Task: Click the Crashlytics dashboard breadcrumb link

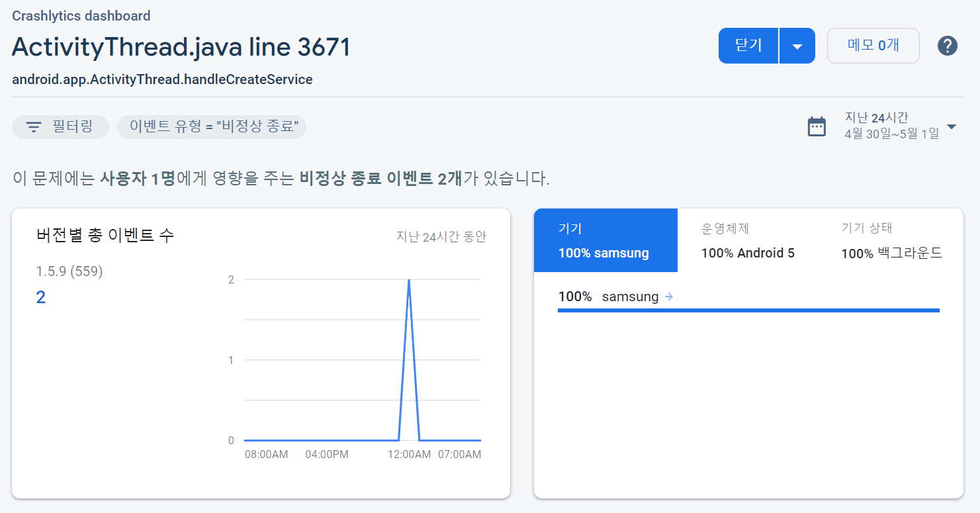Action: point(81,16)
